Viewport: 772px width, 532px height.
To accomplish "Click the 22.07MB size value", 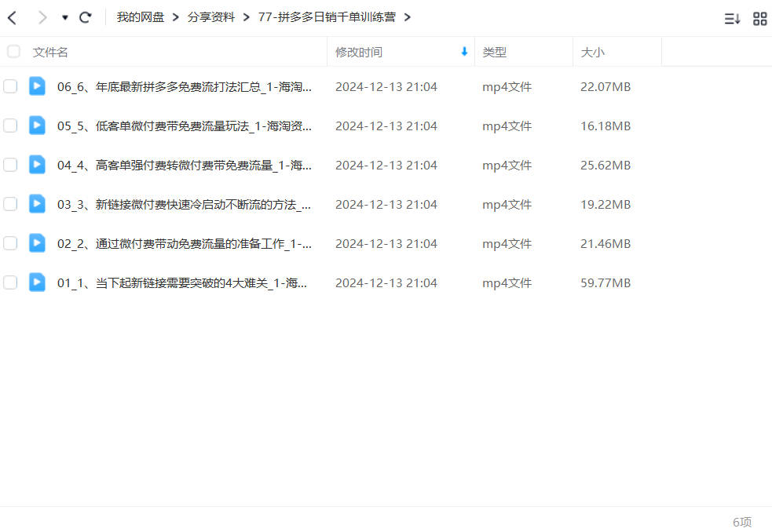I will pos(606,87).
